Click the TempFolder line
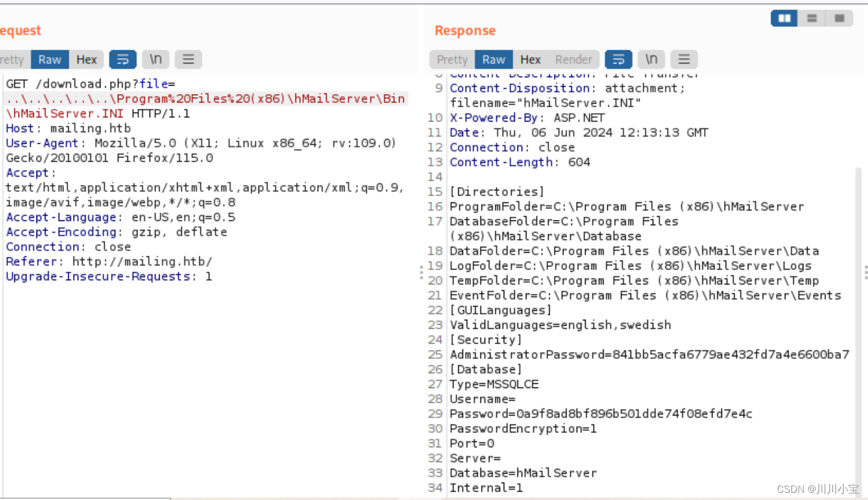The image size is (868, 500). click(x=634, y=281)
